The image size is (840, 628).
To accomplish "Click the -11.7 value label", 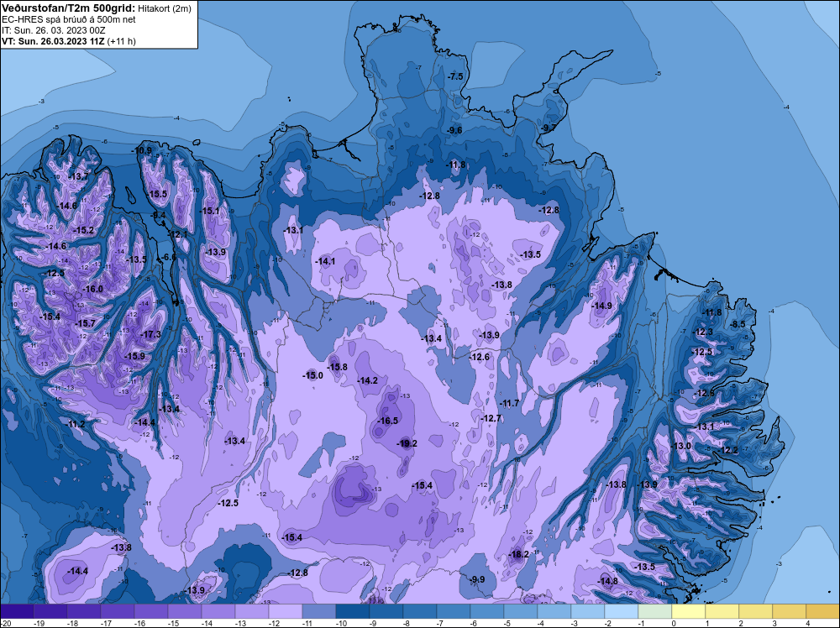I will tap(509, 403).
